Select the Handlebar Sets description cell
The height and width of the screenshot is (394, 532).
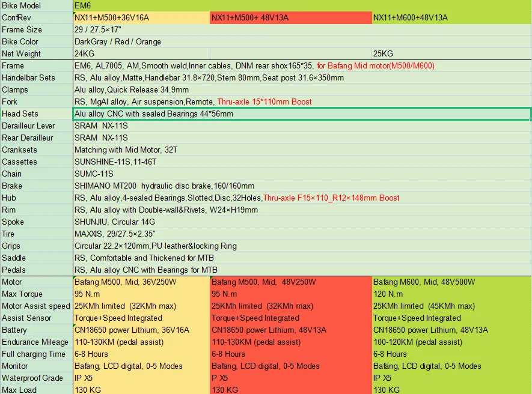click(x=302, y=77)
